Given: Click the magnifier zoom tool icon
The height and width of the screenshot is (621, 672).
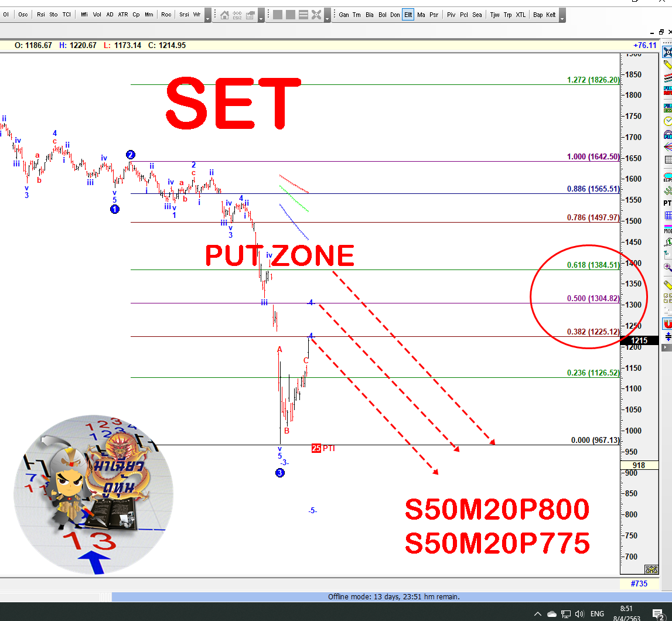Looking at the screenshot, I should pyautogui.click(x=667, y=267).
